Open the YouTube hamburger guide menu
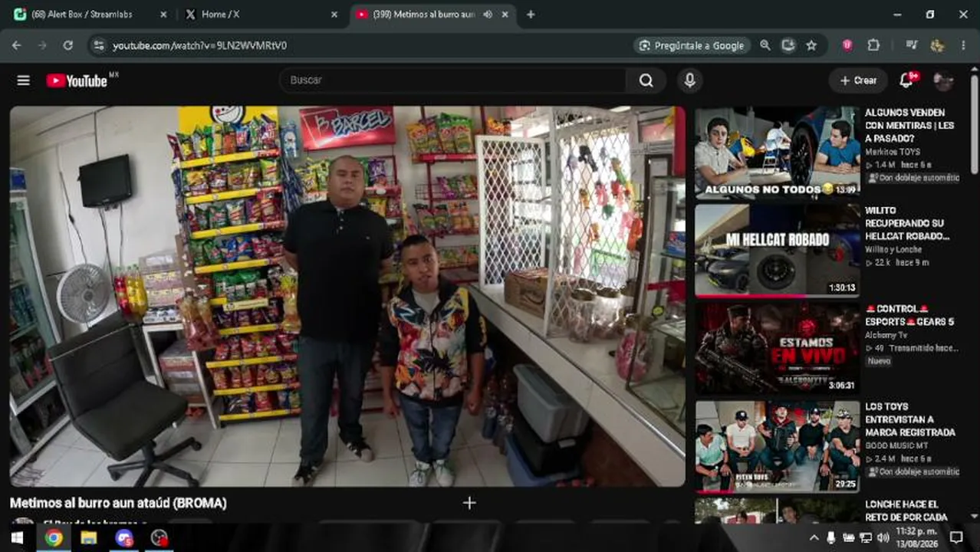 point(24,80)
